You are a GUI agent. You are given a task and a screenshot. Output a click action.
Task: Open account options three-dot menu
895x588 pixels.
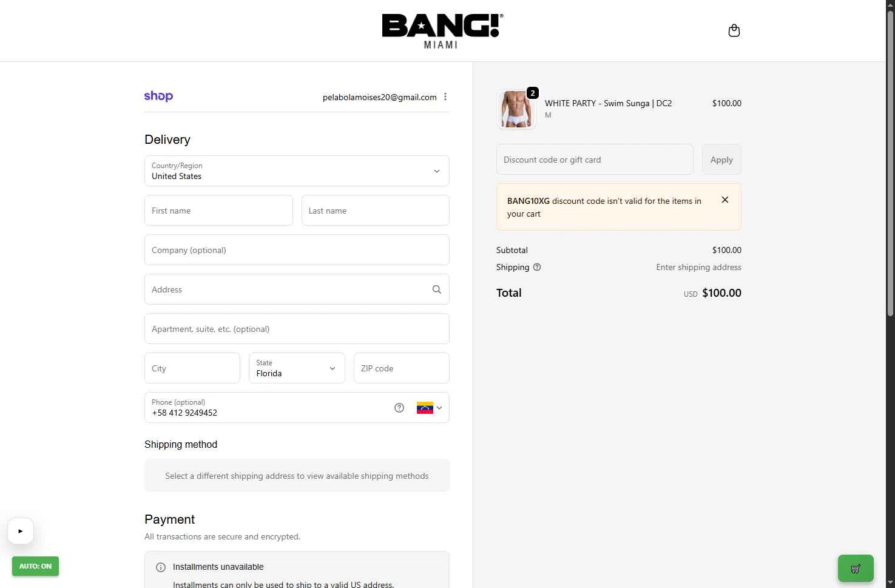pyautogui.click(x=445, y=96)
